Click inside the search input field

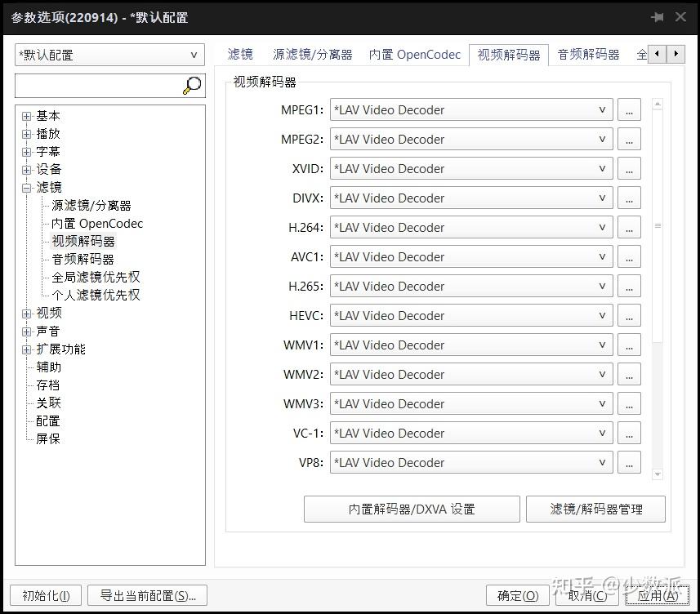click(x=98, y=84)
